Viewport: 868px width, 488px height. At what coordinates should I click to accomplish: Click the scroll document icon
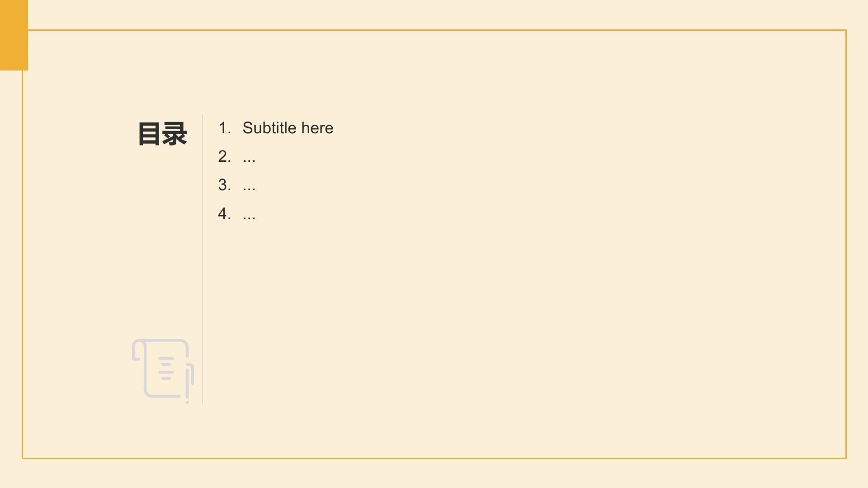(x=163, y=371)
